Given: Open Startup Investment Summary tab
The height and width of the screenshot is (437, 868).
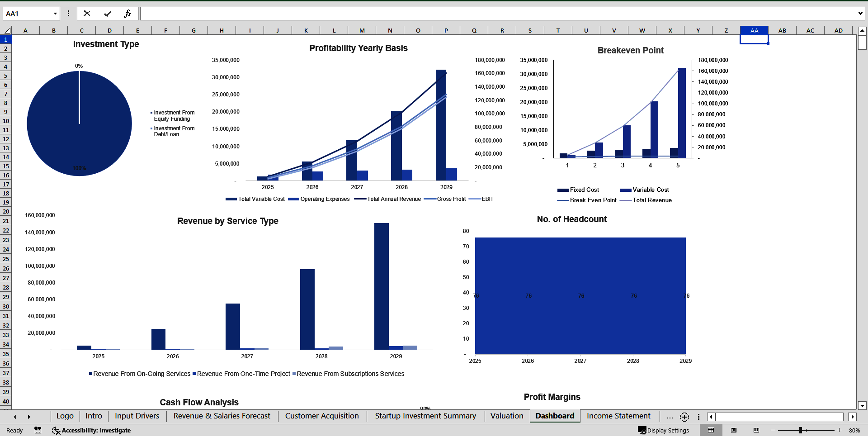Looking at the screenshot, I should click(425, 416).
